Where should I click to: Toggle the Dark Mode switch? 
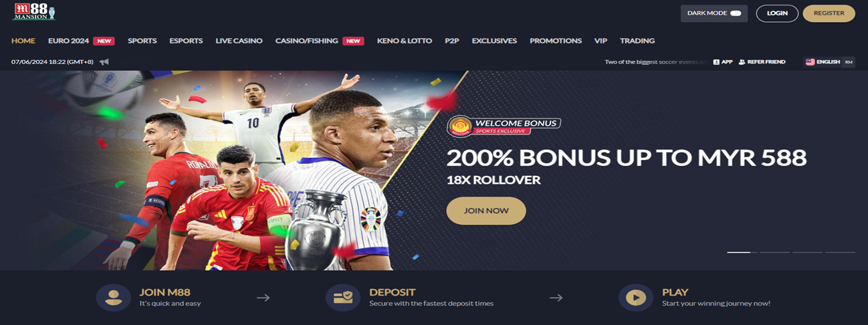(736, 13)
